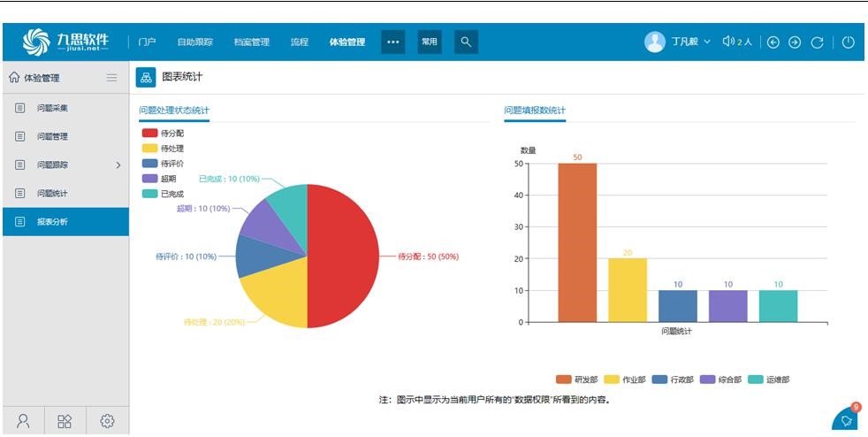Collapse sidebar using hamburger menu icon
The width and height of the screenshot is (868, 437).
(x=111, y=78)
